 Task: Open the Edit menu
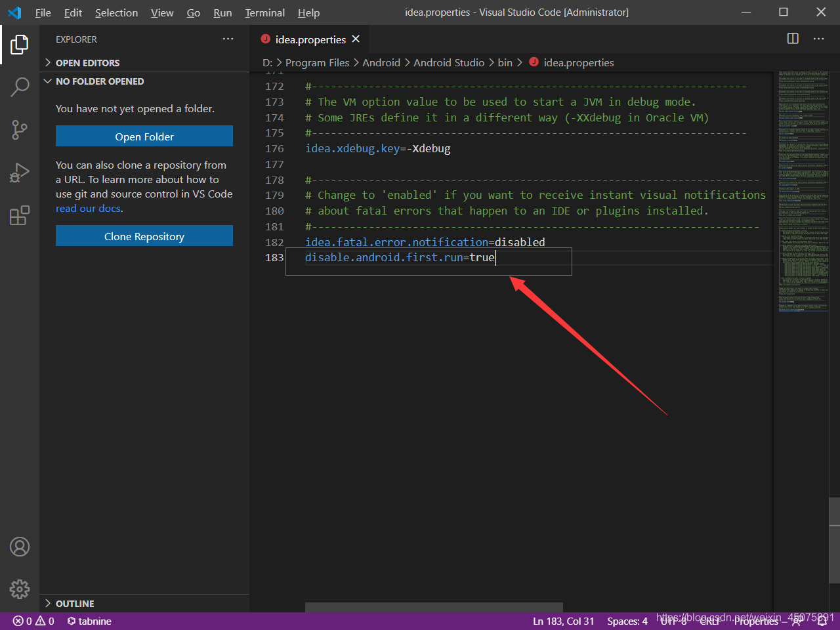[x=73, y=12]
